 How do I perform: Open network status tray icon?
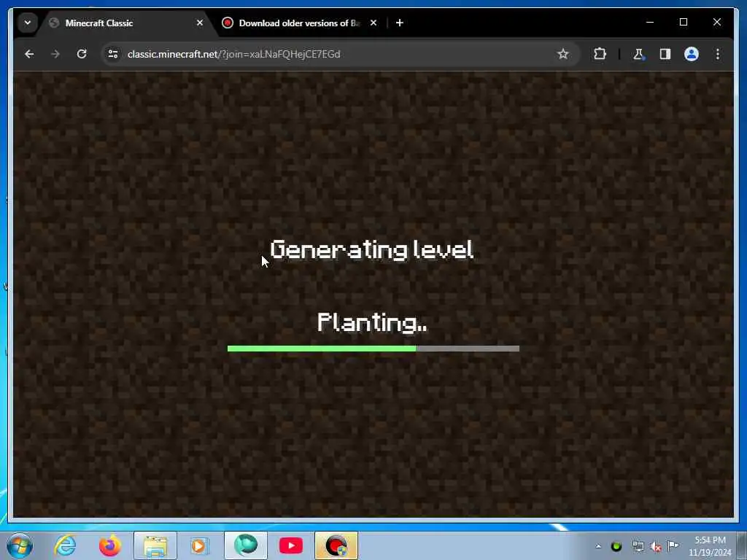[638, 547]
